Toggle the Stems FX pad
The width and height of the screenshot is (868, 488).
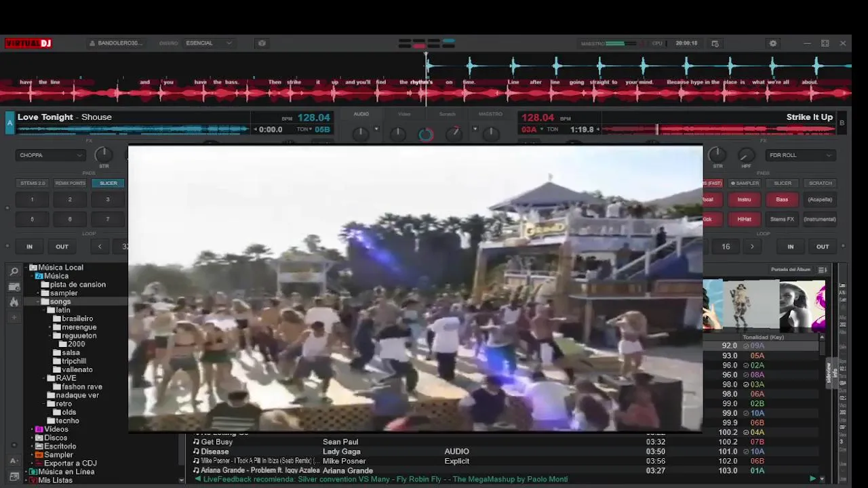782,219
